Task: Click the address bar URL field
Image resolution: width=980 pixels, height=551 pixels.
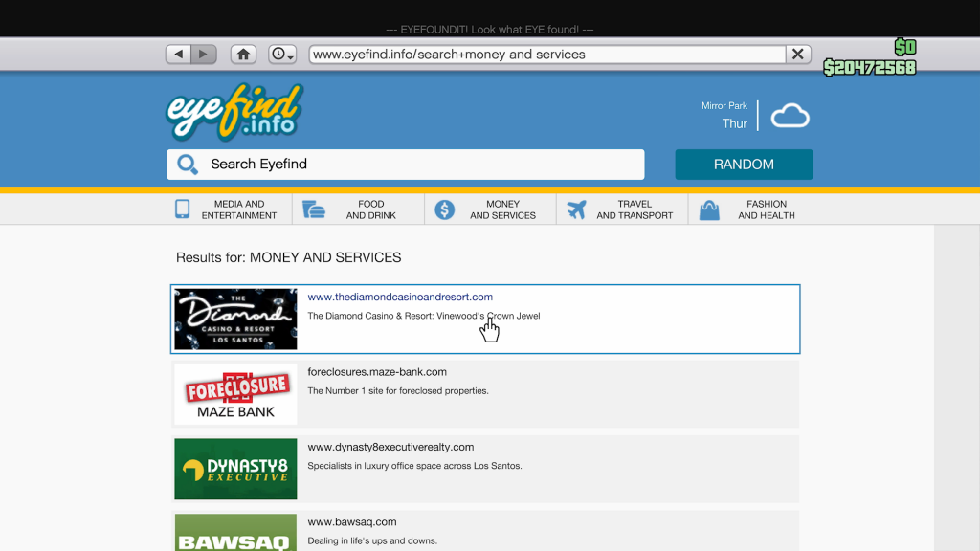Action: tap(546, 55)
